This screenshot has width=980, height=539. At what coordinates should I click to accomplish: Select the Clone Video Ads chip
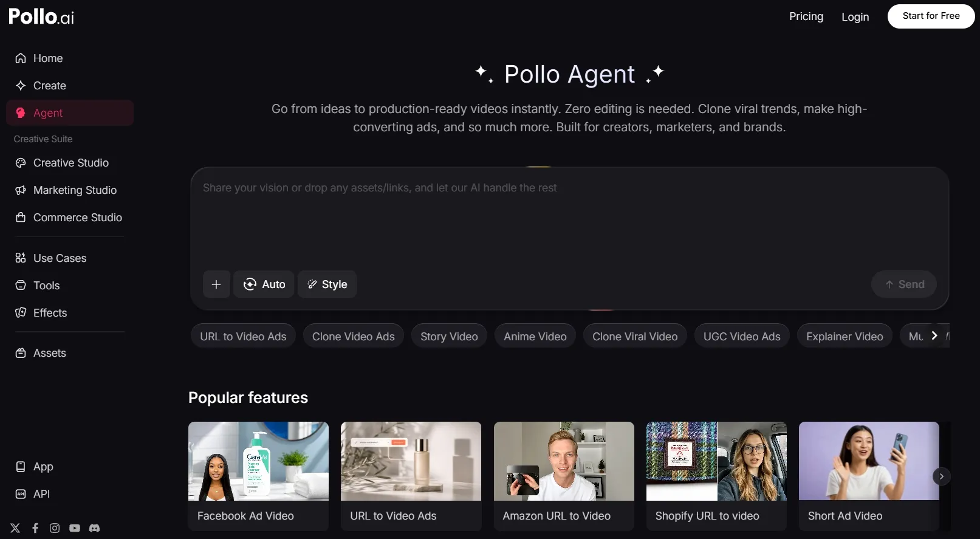tap(354, 336)
